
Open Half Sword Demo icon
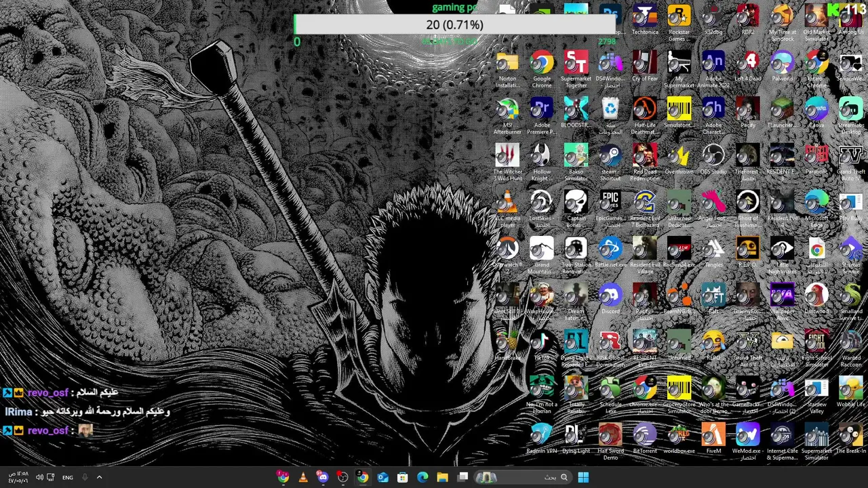(610, 441)
